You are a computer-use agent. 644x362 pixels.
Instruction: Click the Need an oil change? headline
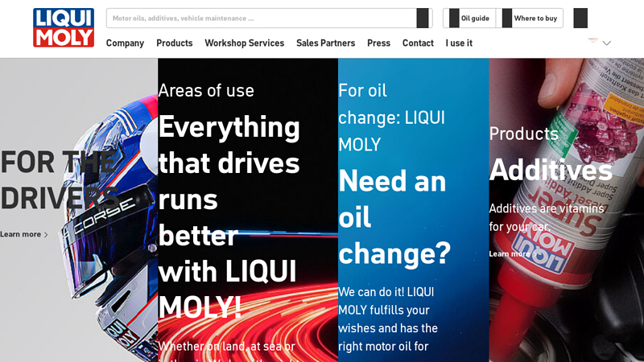click(394, 217)
